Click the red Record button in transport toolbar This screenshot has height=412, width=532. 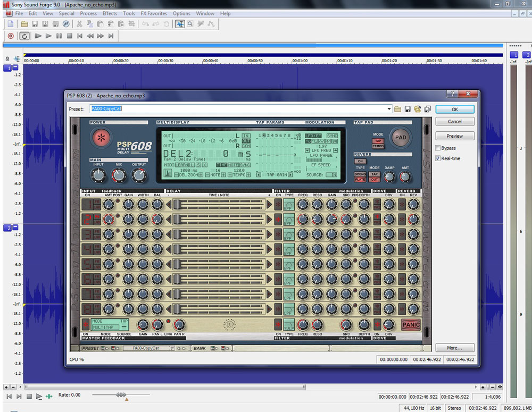(x=10, y=36)
